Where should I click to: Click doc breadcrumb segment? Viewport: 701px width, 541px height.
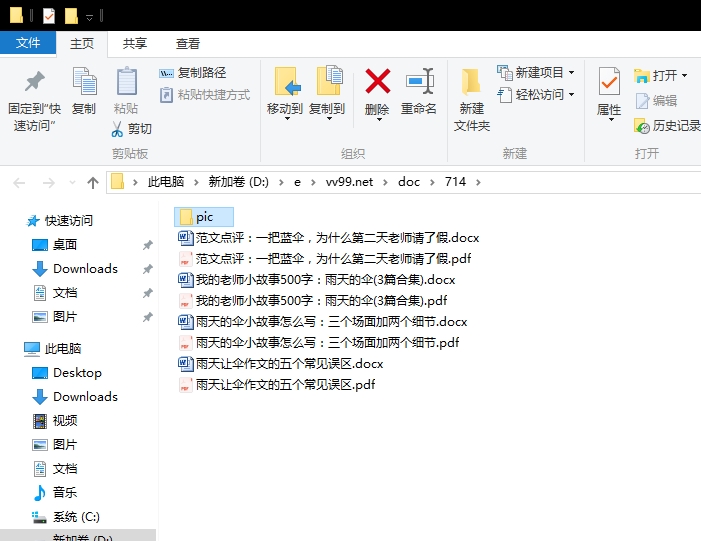tap(409, 182)
